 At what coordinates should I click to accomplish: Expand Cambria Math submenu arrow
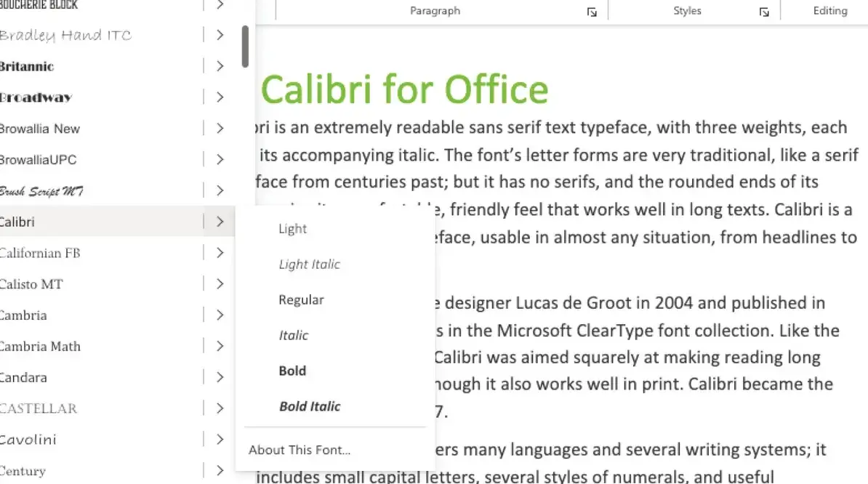[220, 346]
